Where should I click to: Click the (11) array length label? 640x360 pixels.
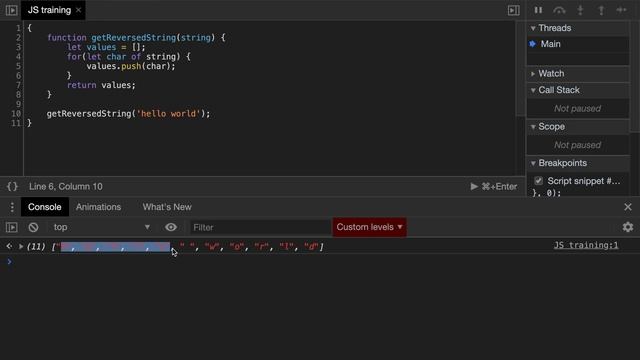point(36,247)
